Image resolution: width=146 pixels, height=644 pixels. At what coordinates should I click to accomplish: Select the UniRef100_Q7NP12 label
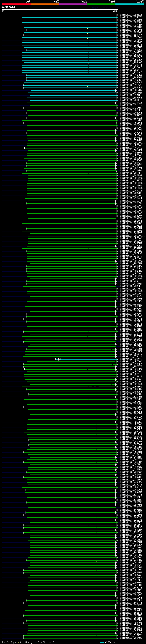(x=131, y=103)
